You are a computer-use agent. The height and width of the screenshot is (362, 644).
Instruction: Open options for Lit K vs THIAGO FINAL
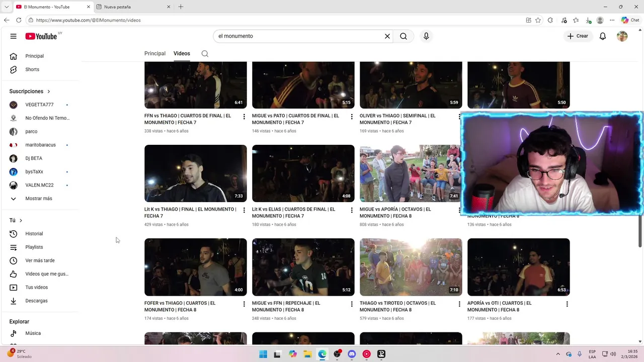(x=244, y=210)
